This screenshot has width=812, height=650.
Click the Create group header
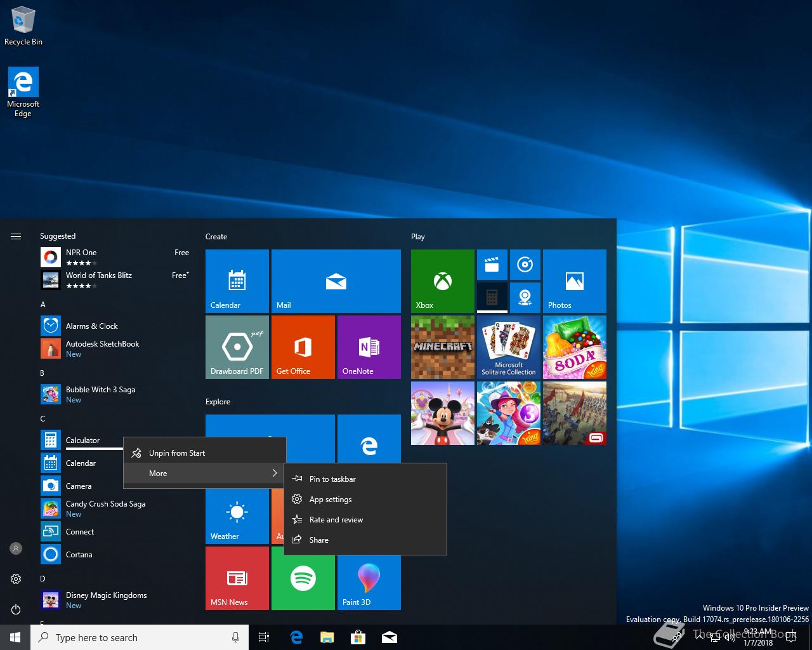[x=216, y=237]
